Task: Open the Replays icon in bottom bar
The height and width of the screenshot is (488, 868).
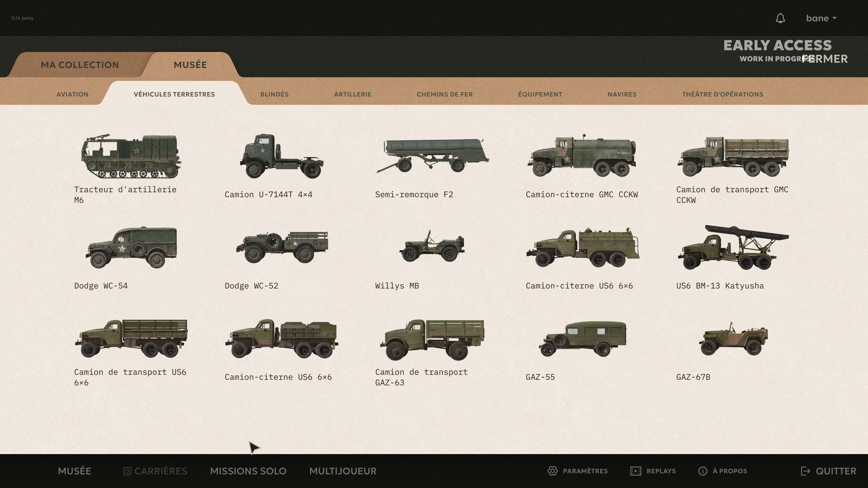Action: 635,471
